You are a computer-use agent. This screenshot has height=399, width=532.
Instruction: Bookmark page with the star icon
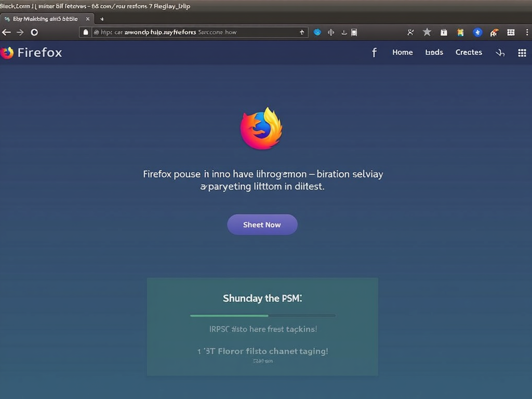427,32
